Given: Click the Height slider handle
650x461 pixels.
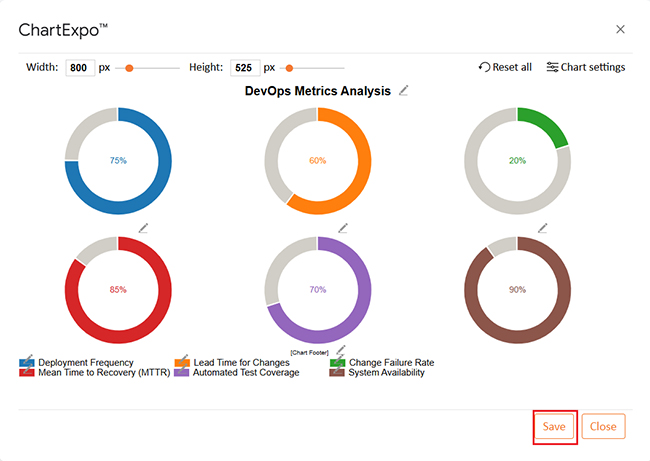Looking at the screenshot, I should 289,68.
